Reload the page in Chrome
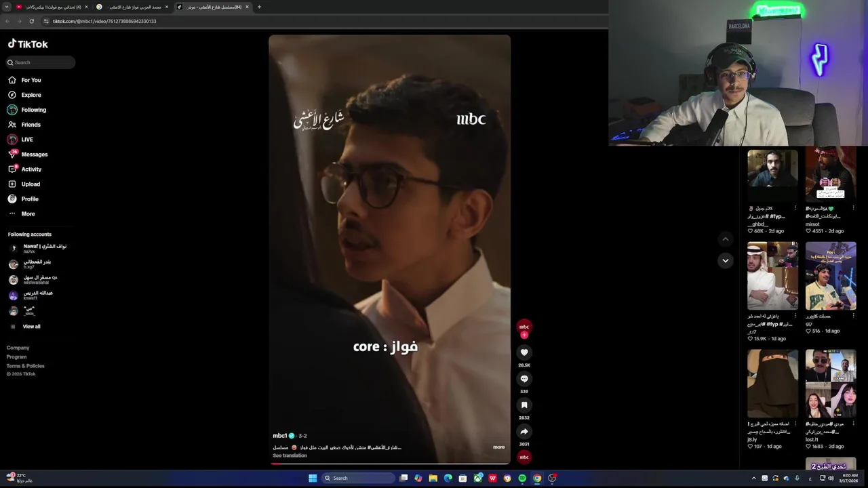Image resolution: width=868 pixels, height=488 pixels. click(31, 21)
